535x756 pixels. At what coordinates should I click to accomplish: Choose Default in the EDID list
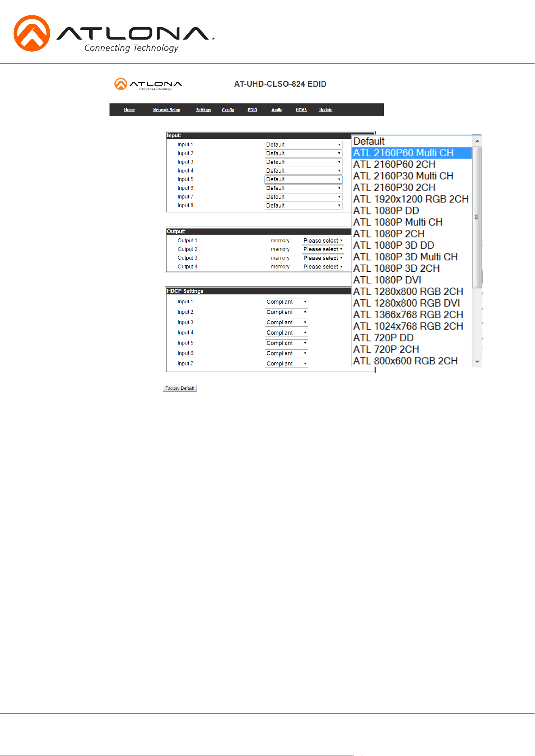[x=412, y=141]
